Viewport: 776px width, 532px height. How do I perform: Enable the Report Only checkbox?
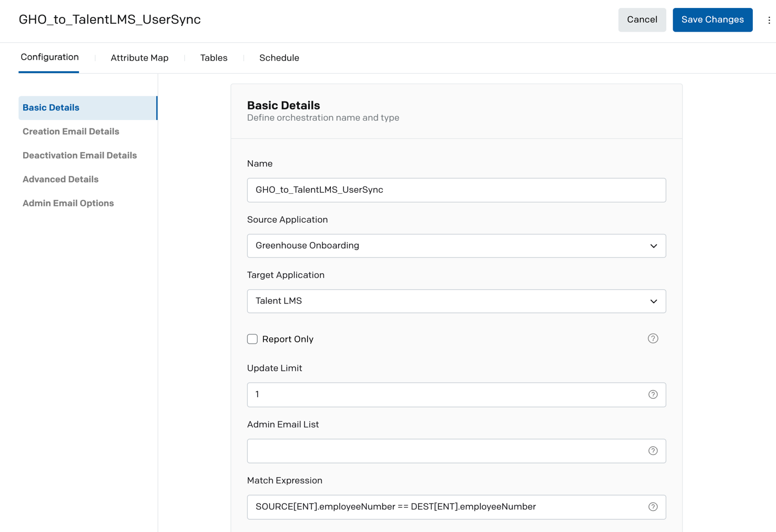coord(252,339)
